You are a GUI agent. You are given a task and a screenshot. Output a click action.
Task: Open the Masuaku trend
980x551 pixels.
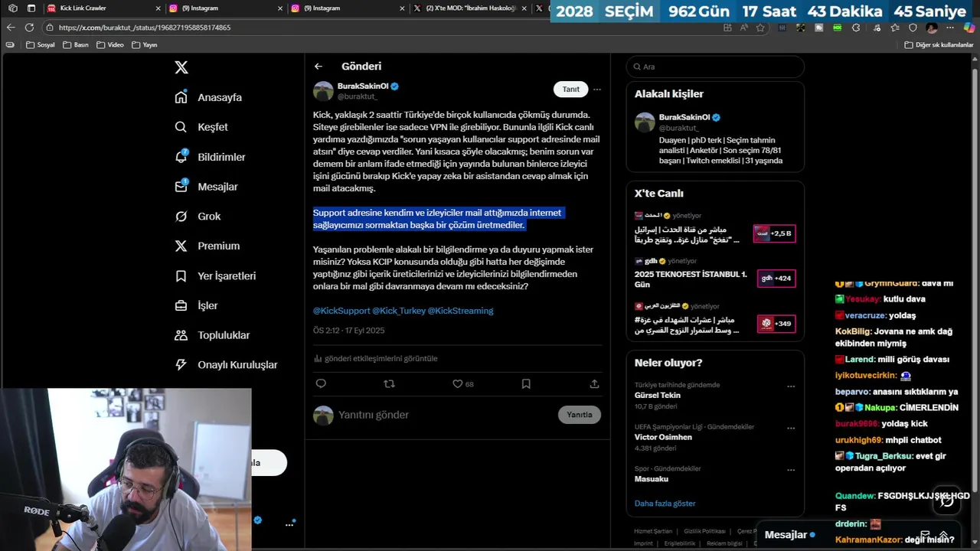coord(652,479)
